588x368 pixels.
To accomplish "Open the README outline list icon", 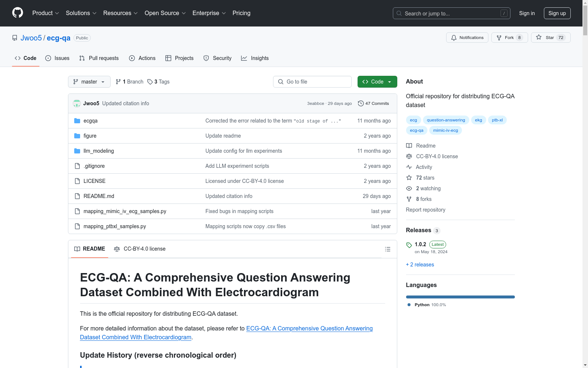I will [x=387, y=249].
